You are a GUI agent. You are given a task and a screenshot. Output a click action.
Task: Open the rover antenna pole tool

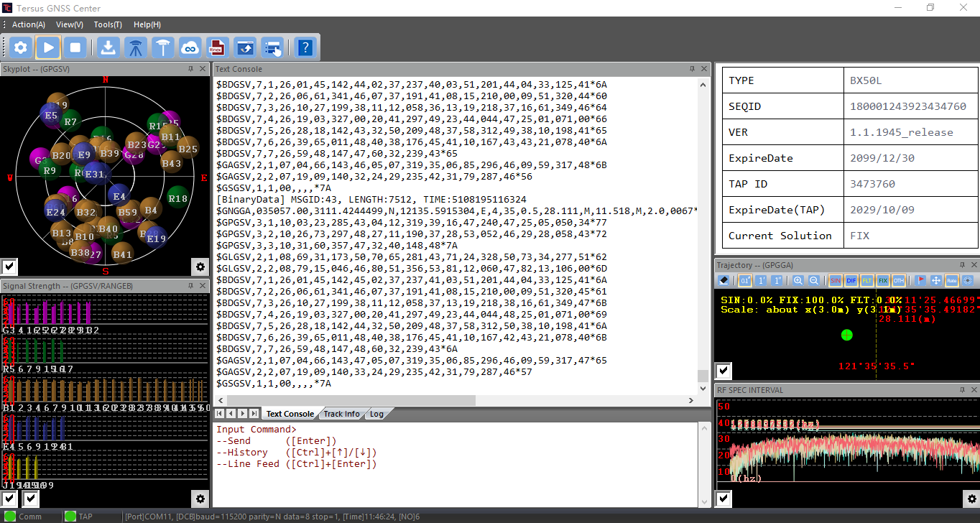pos(164,48)
